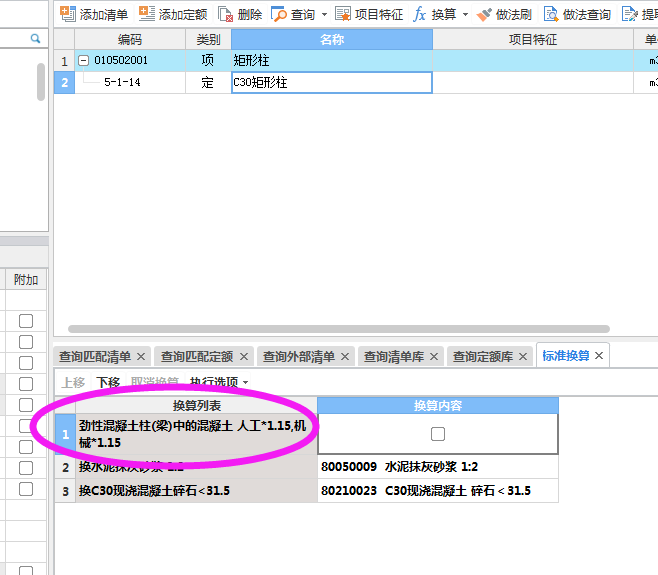The height and width of the screenshot is (575, 658).
Task: Toggle the eighth checkbox under the 附加 column
Action: click(26, 468)
